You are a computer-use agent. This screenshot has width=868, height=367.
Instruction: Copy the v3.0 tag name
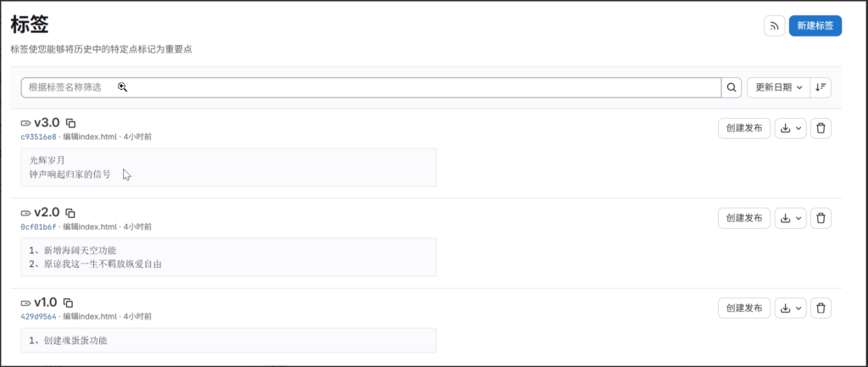point(71,123)
